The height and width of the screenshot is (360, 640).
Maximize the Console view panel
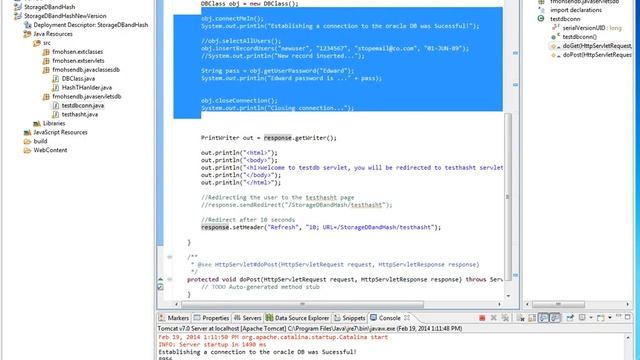click(628, 317)
